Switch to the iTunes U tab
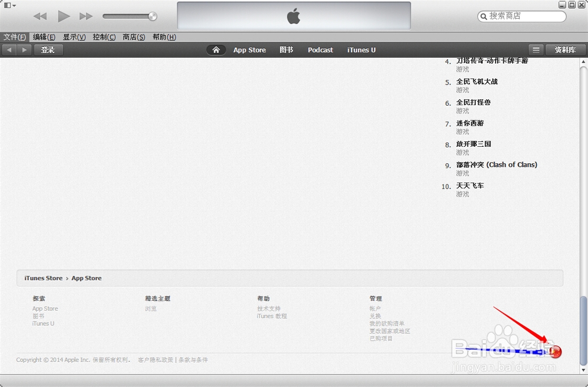Screen dimensions: 588x387 [362, 50]
